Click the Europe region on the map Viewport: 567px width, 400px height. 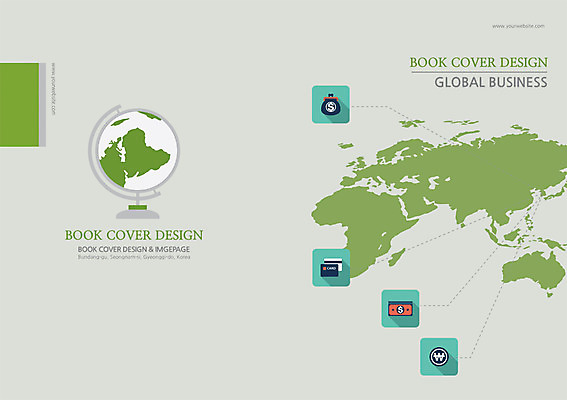(387, 163)
